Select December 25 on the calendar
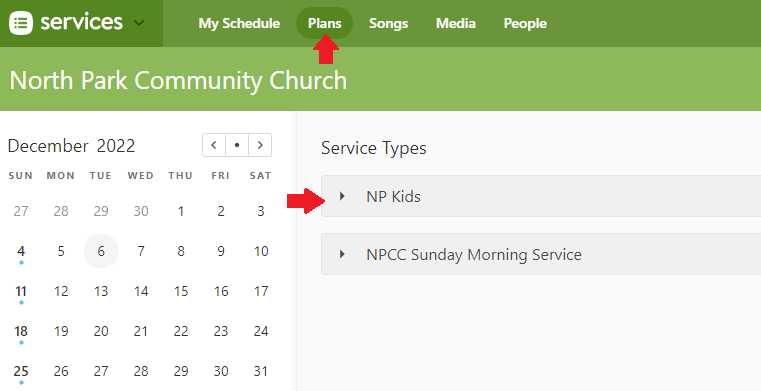 pos(21,371)
